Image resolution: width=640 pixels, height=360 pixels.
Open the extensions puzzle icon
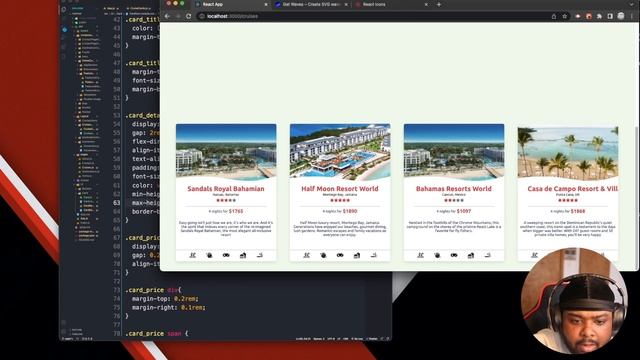tap(599, 16)
